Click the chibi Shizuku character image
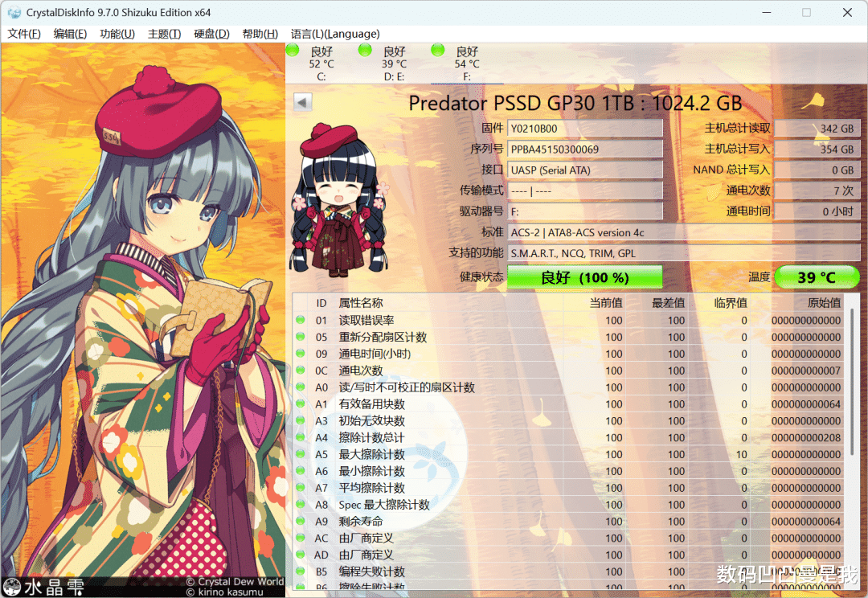 341,199
